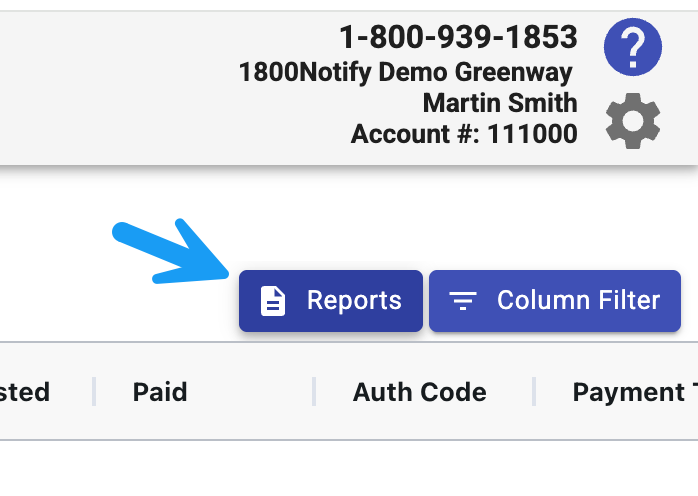Open help via the question mark icon
This screenshot has width=698, height=496.
pos(633,45)
